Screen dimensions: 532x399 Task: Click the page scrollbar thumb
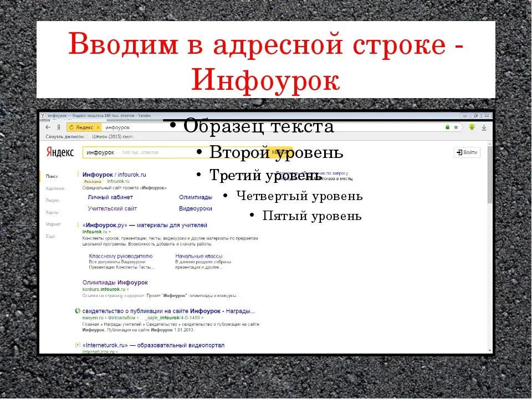(489, 175)
